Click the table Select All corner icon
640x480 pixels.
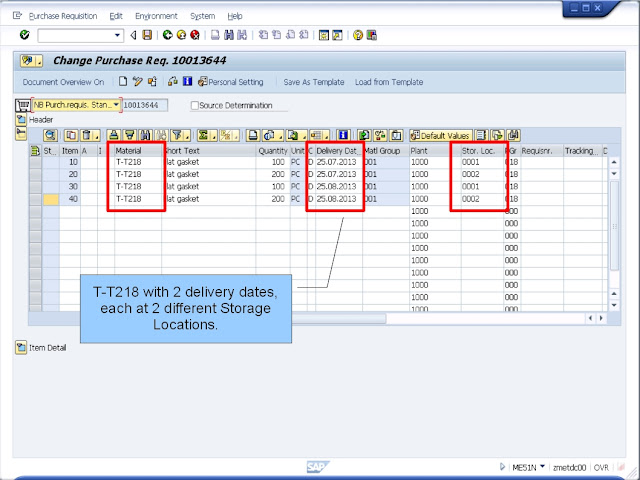36,151
